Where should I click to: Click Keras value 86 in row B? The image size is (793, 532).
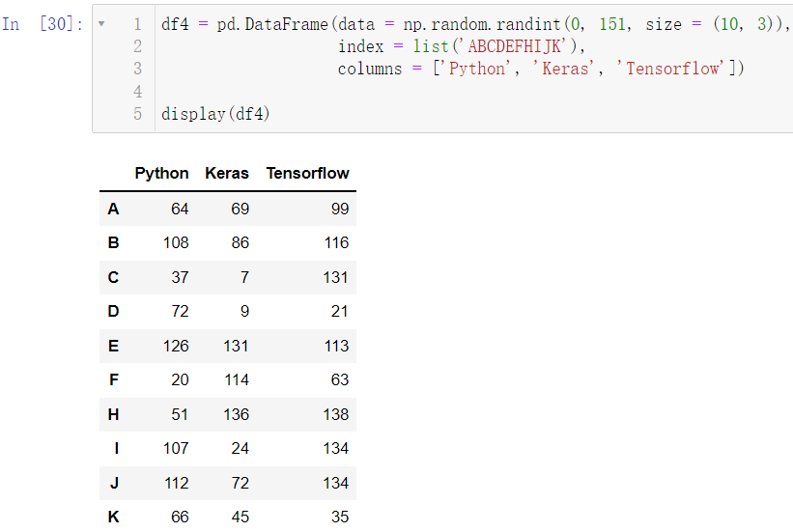point(241,242)
